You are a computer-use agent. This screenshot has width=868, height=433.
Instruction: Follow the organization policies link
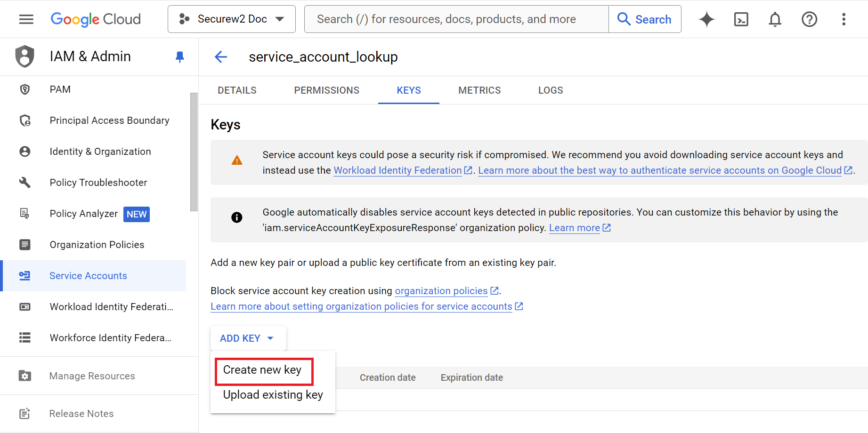441,291
